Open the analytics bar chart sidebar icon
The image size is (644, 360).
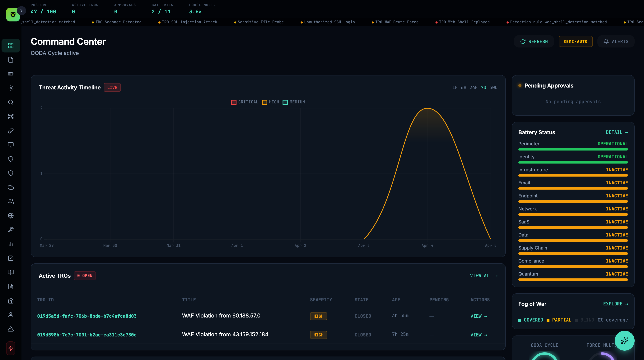pyautogui.click(x=11, y=244)
